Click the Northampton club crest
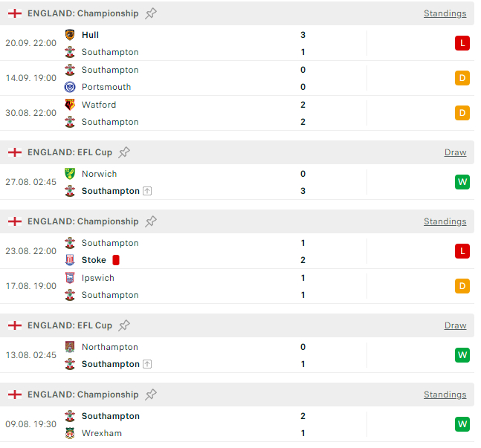This screenshot has width=481, height=448. point(70,347)
